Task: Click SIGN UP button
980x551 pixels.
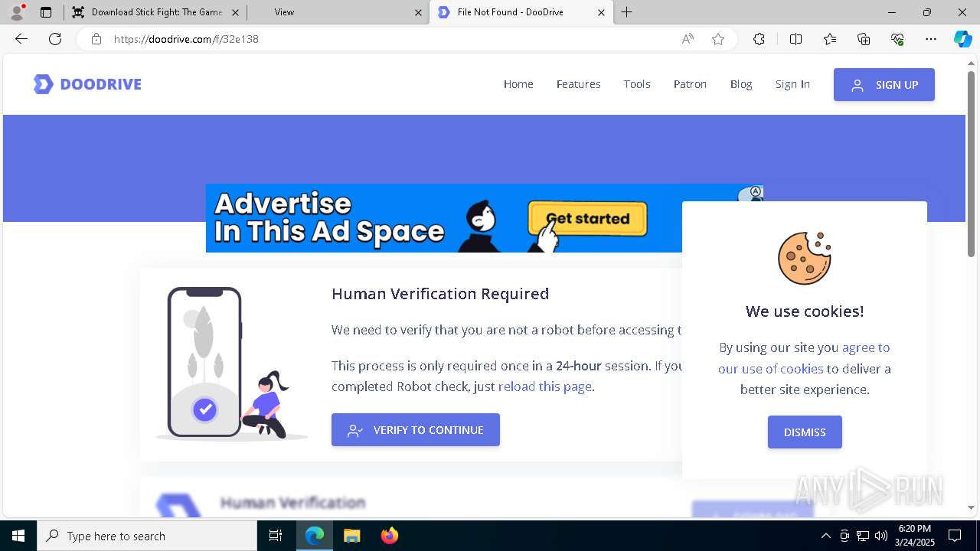Action: (x=884, y=85)
